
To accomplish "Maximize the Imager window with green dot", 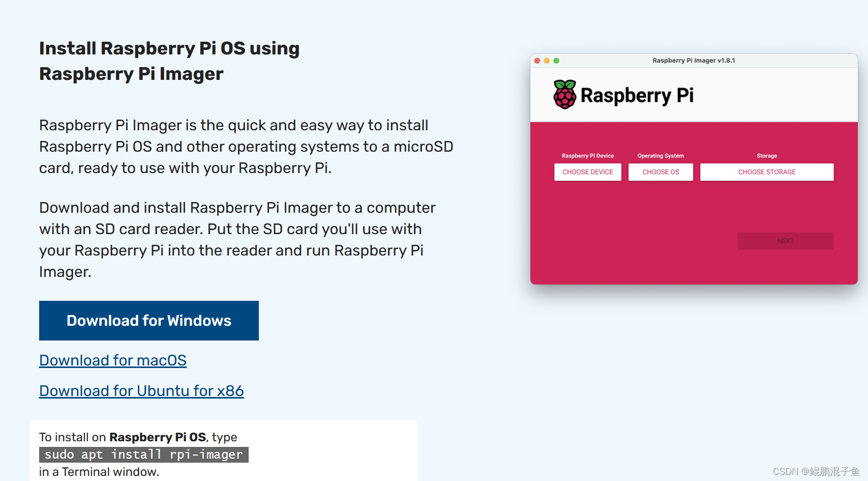I will pyautogui.click(x=556, y=61).
